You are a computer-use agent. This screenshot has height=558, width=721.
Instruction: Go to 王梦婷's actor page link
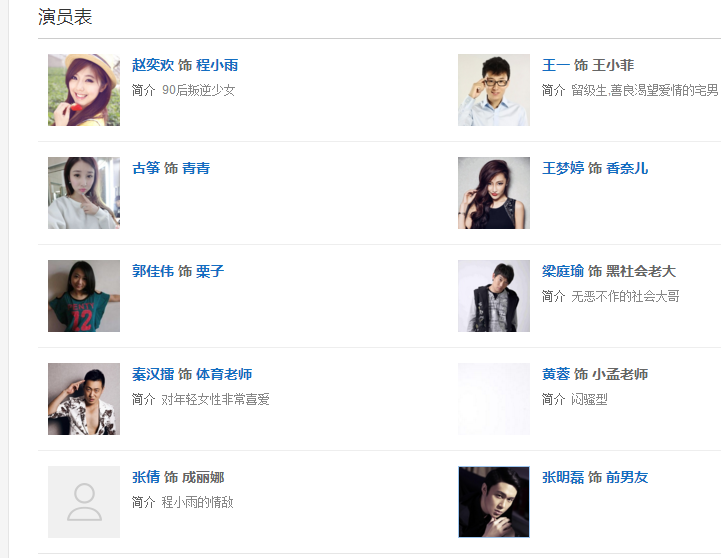click(x=563, y=168)
